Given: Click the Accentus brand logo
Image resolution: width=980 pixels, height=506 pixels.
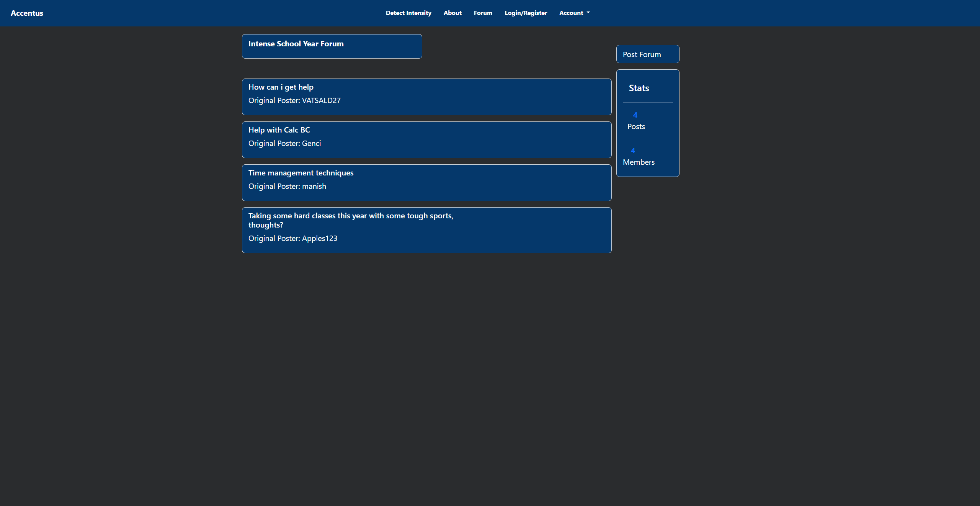Looking at the screenshot, I should pyautogui.click(x=27, y=13).
